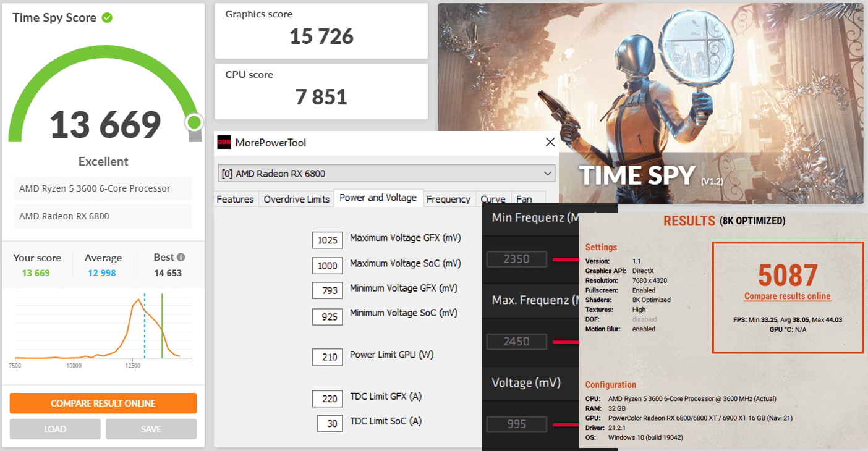Click the Voltage red slider
Viewport: 868px width, 451px height.
[566, 424]
